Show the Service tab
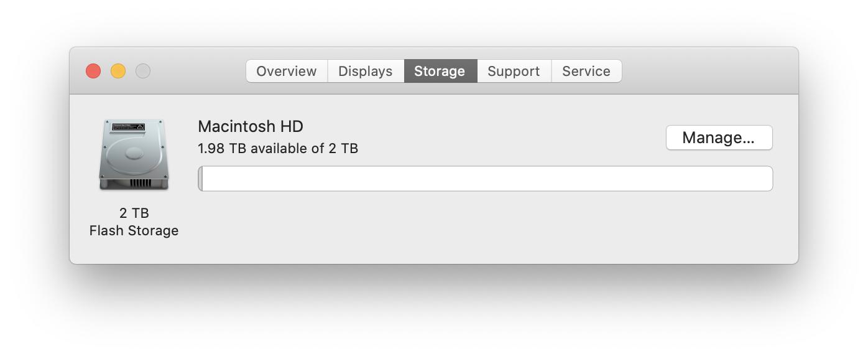Viewport: 868px width, 356px height. (586, 71)
